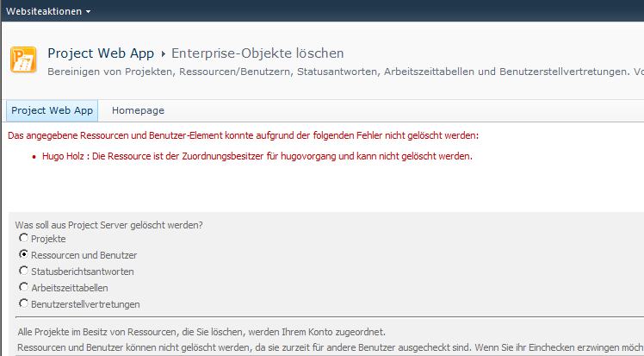Open the Project Web App breadcrumb link

tap(101, 53)
